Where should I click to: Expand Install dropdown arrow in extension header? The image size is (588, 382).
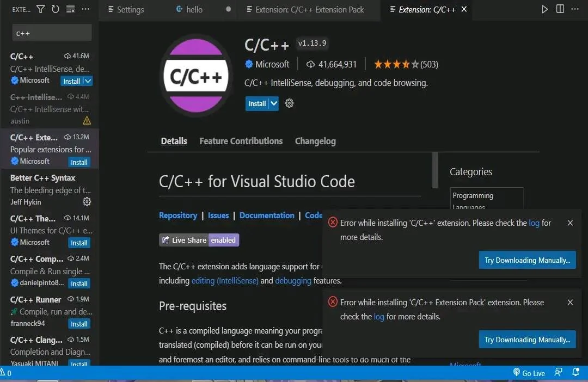point(274,103)
